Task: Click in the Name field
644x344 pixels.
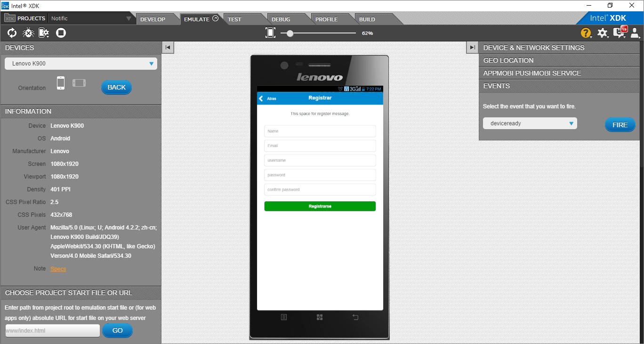Action: tap(320, 131)
